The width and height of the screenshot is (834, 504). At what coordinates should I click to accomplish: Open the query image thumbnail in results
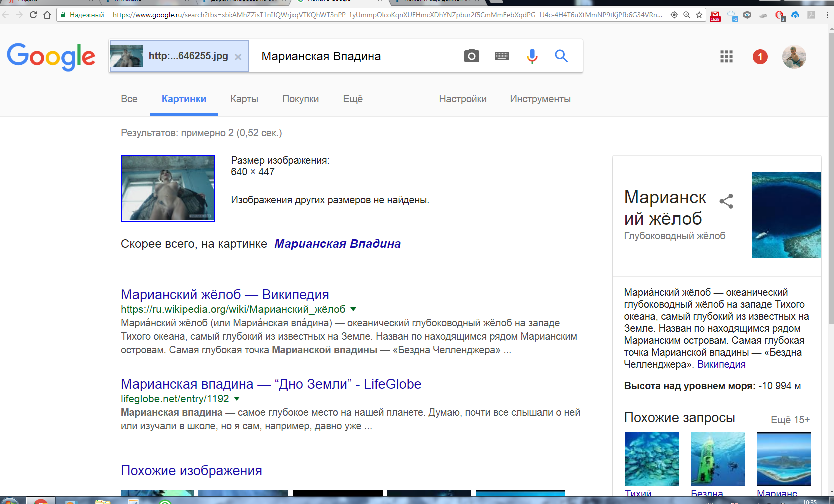point(168,188)
